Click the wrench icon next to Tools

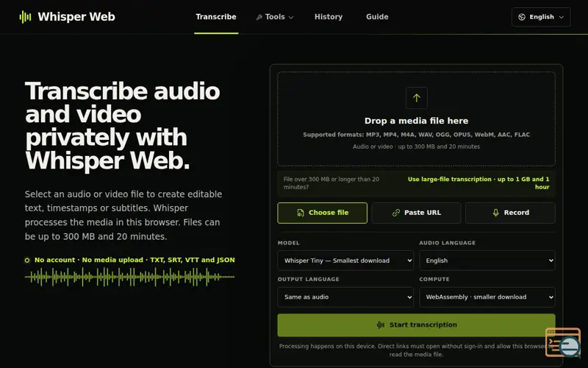tap(259, 17)
